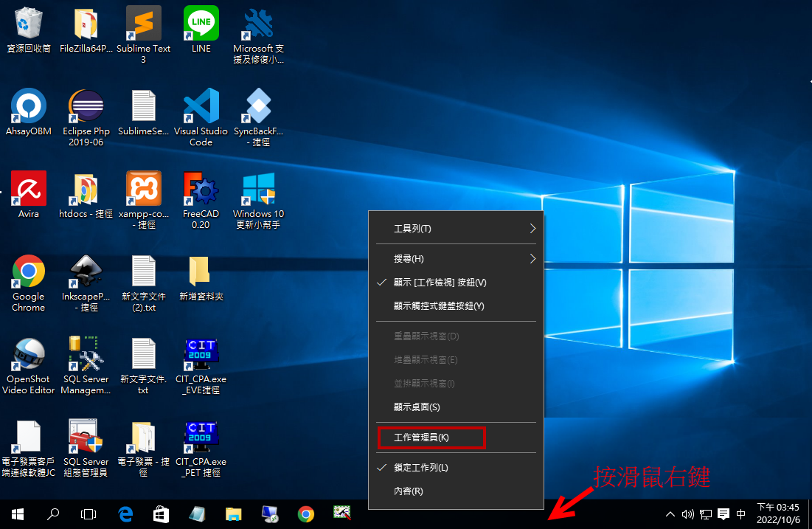Open the volume speaker tray icon

coord(688,514)
